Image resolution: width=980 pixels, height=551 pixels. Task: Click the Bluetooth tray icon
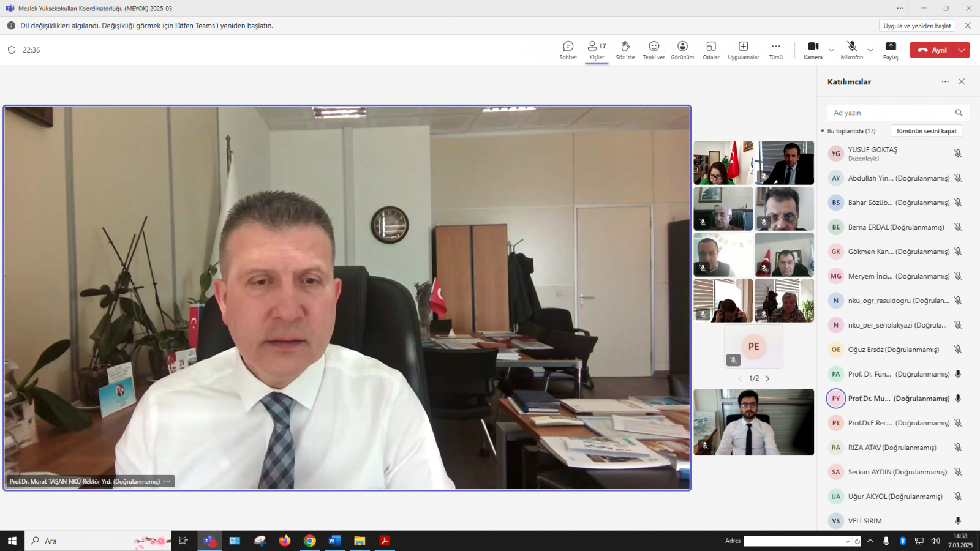(903, 541)
